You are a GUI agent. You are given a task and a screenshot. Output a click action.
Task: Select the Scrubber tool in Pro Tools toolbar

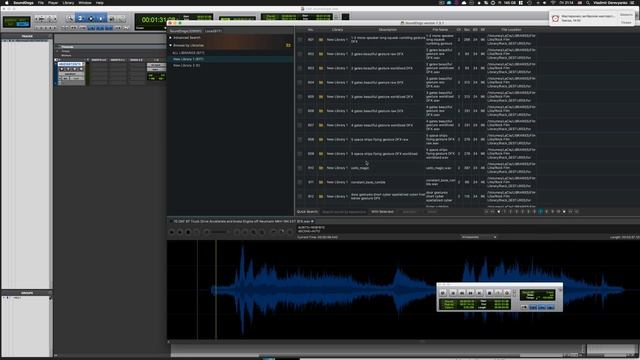(x=111, y=18)
